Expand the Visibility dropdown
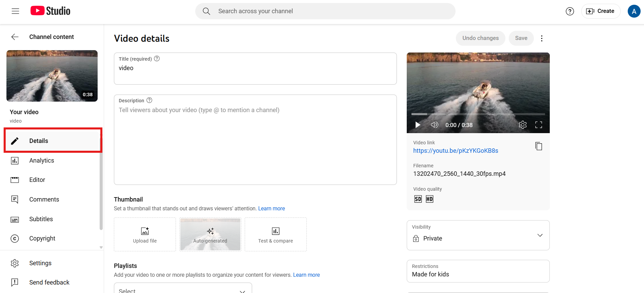 (x=478, y=235)
